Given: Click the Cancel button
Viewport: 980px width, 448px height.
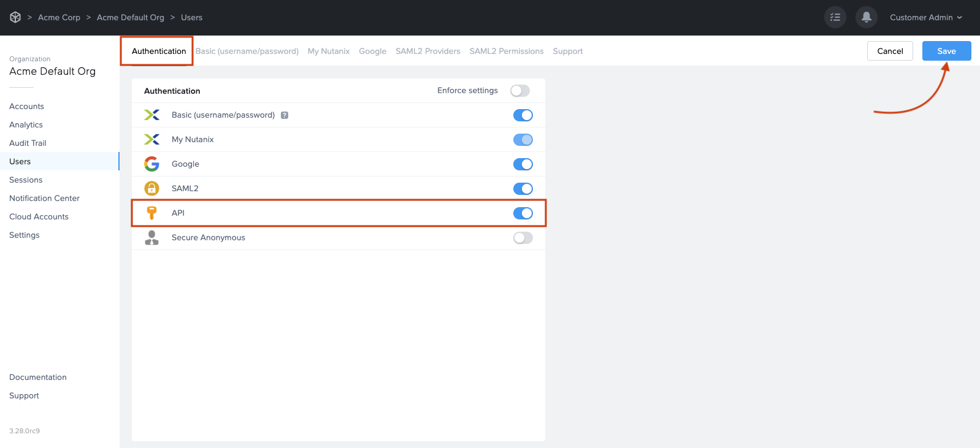Looking at the screenshot, I should 890,51.
